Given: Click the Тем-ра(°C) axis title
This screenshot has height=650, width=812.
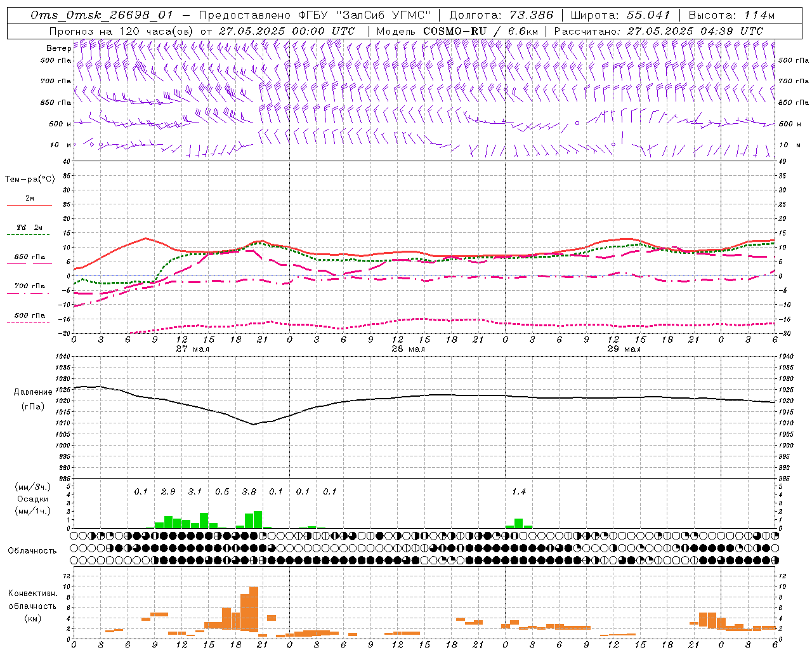Looking at the screenshot, I should click(30, 180).
